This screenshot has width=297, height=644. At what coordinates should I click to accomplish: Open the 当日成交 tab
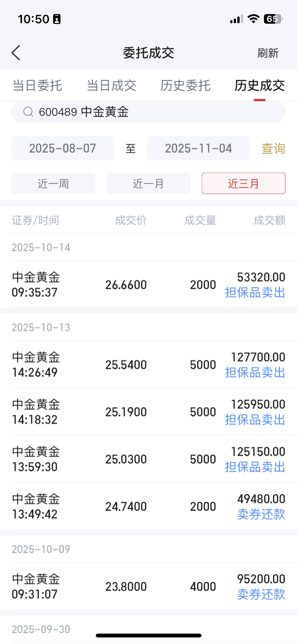point(111,86)
